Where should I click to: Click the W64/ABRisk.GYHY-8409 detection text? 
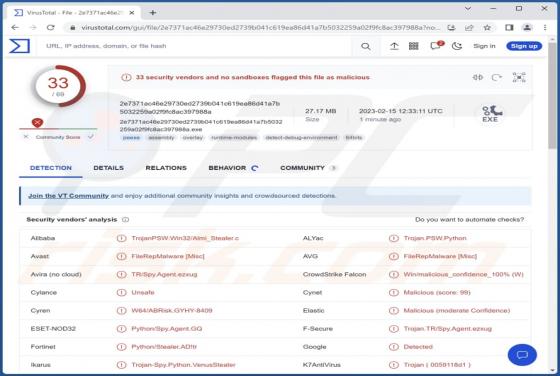click(172, 310)
